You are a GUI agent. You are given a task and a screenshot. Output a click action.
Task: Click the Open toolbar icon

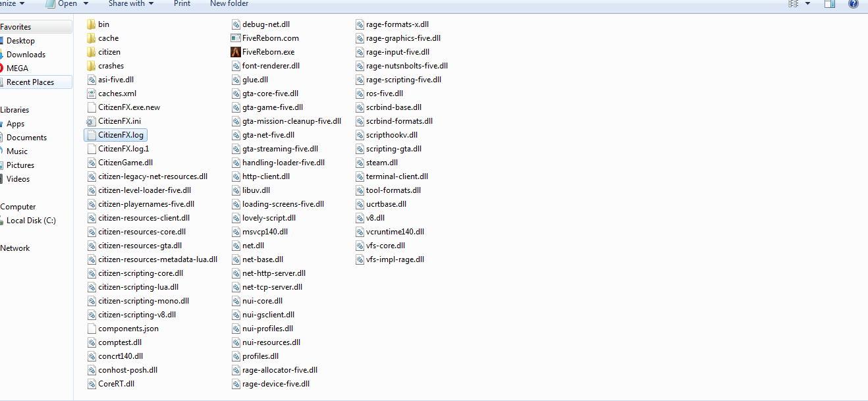[x=50, y=3]
